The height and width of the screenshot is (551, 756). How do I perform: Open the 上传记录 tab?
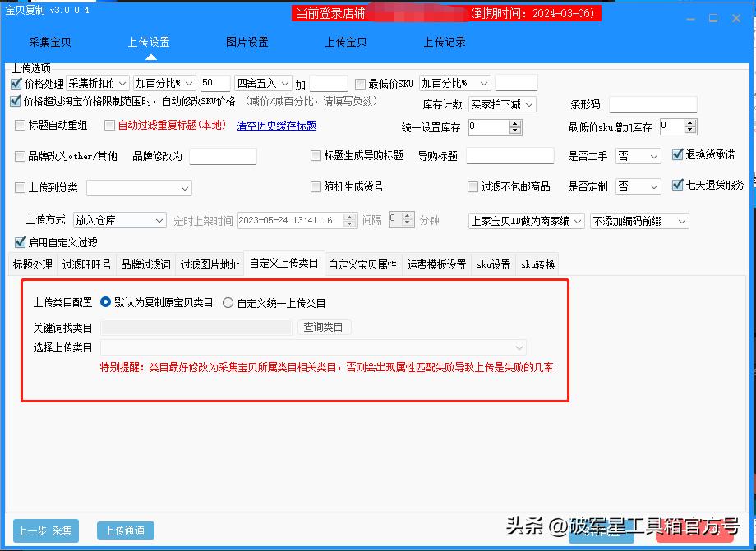(444, 42)
